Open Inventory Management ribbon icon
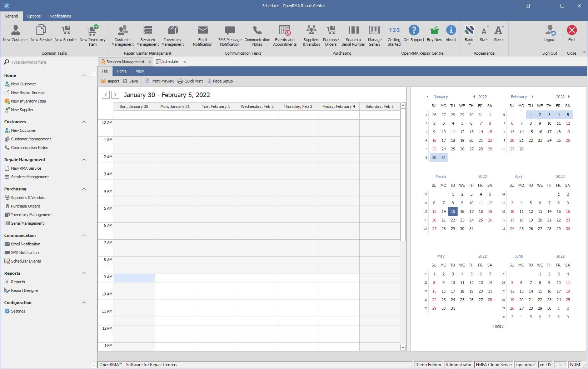This screenshot has width=588, height=369. click(x=173, y=35)
